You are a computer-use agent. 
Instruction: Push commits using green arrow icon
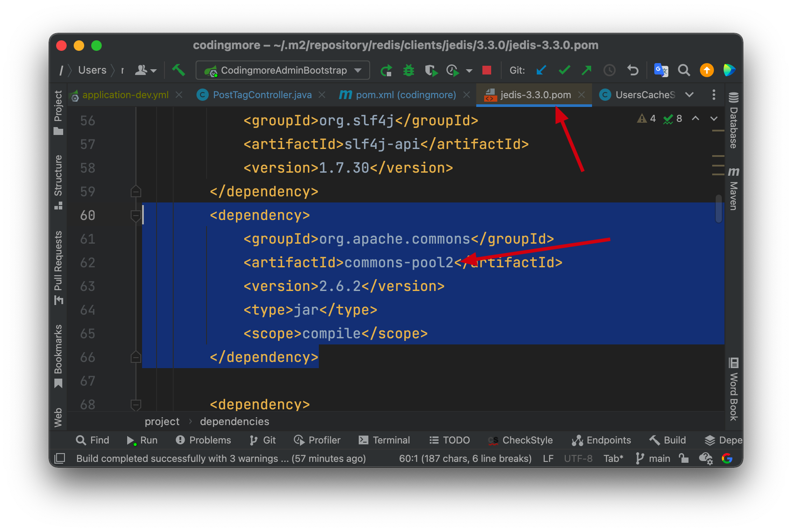(x=586, y=70)
